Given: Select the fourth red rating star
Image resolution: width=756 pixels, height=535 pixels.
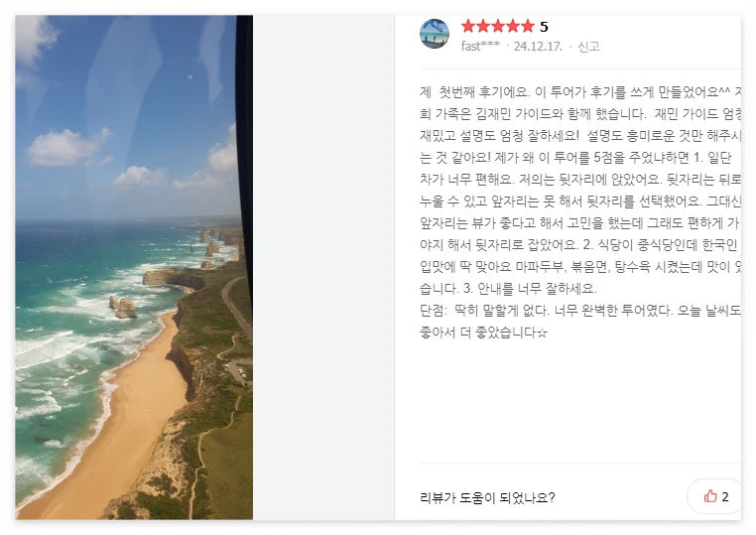Looking at the screenshot, I should (513, 26).
